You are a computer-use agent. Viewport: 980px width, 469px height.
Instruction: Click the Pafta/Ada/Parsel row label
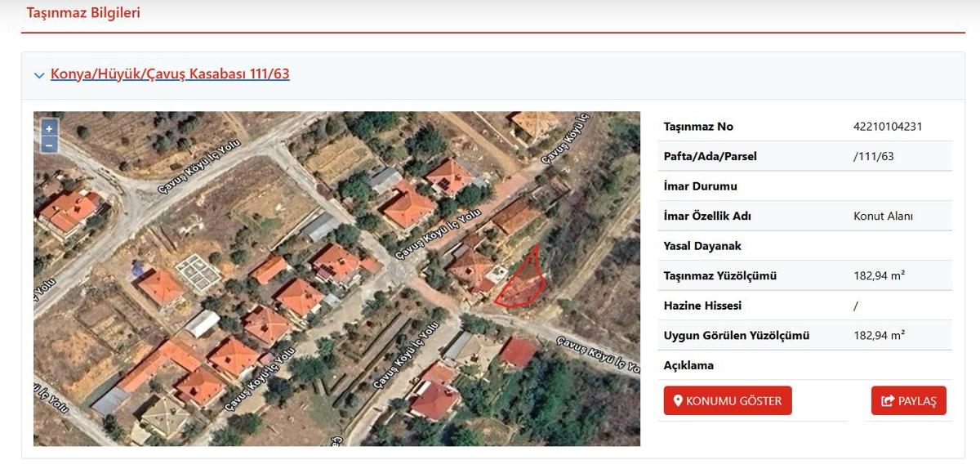pos(710,156)
